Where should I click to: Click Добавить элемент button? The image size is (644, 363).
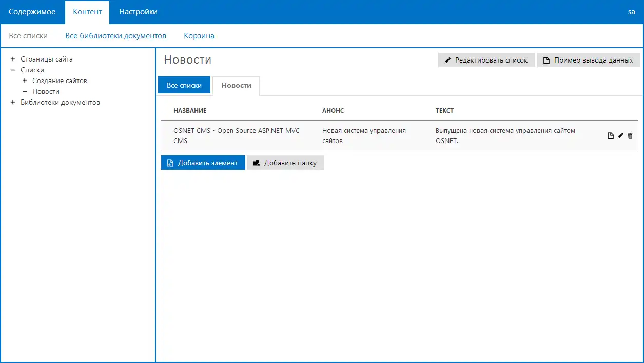click(x=203, y=163)
